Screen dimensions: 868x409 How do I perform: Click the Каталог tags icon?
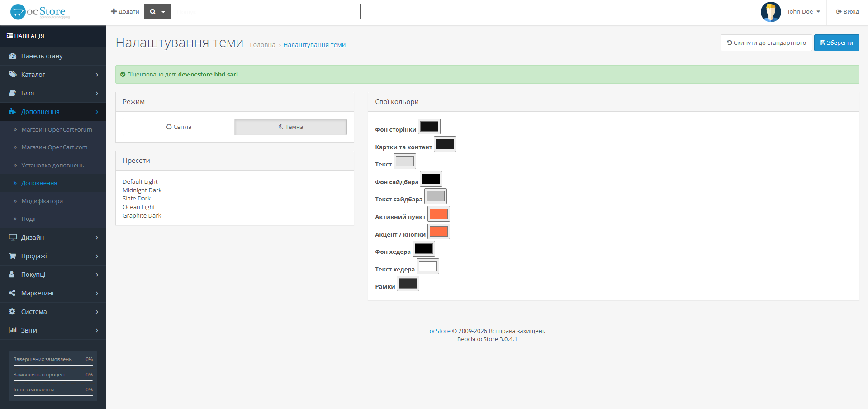(13, 75)
